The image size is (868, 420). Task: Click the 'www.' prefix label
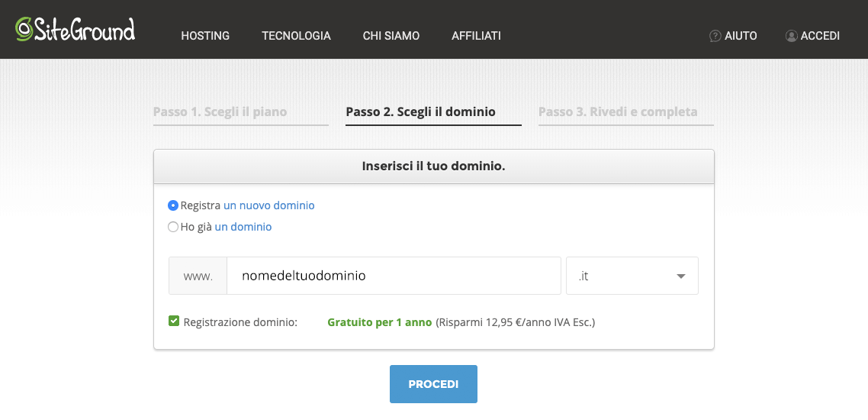[x=198, y=276]
